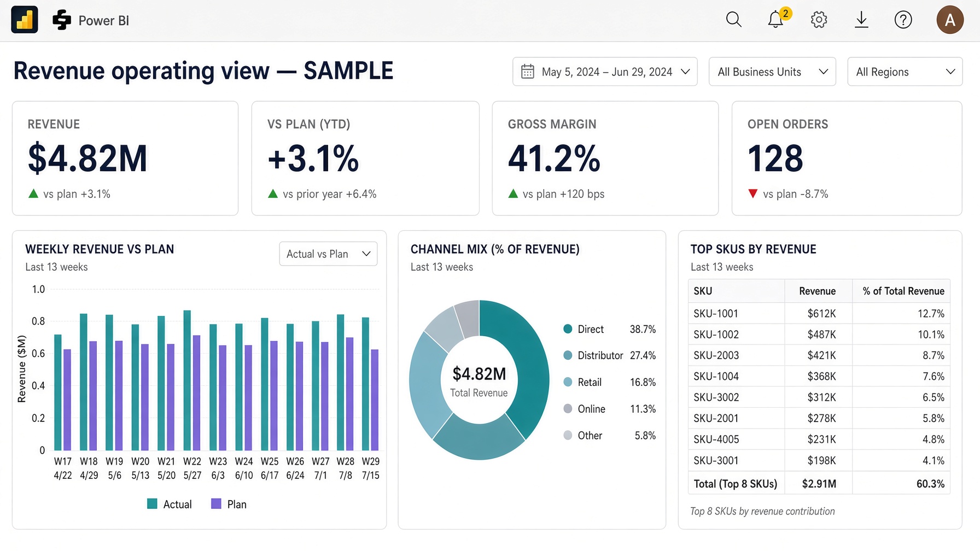This screenshot has width=980, height=551.
Task: Click the W17 4/22 axis label
Action: click(x=63, y=468)
